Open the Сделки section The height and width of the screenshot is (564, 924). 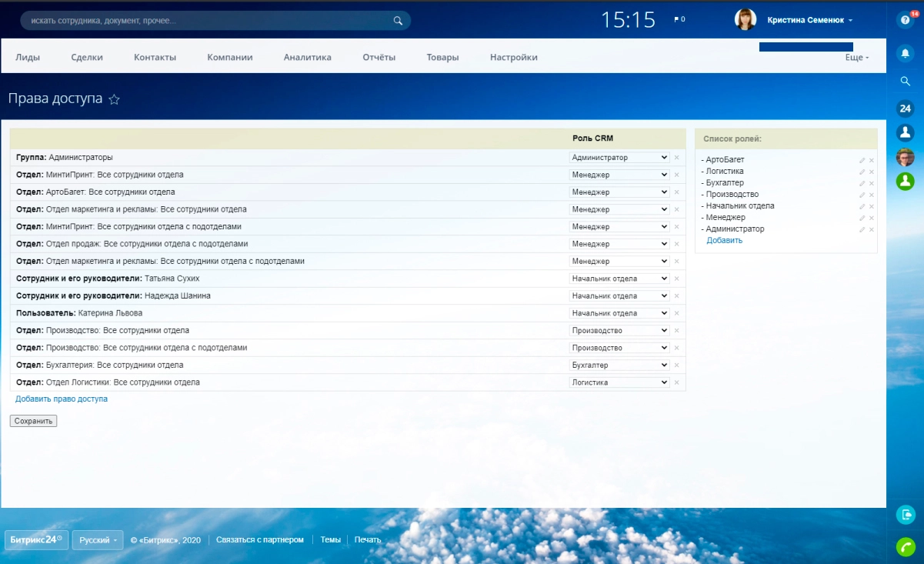87,57
